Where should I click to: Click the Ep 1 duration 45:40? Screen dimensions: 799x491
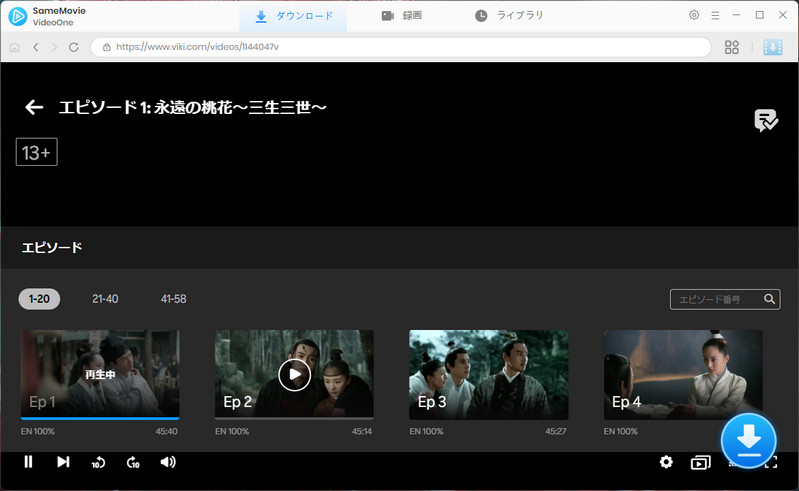167,431
